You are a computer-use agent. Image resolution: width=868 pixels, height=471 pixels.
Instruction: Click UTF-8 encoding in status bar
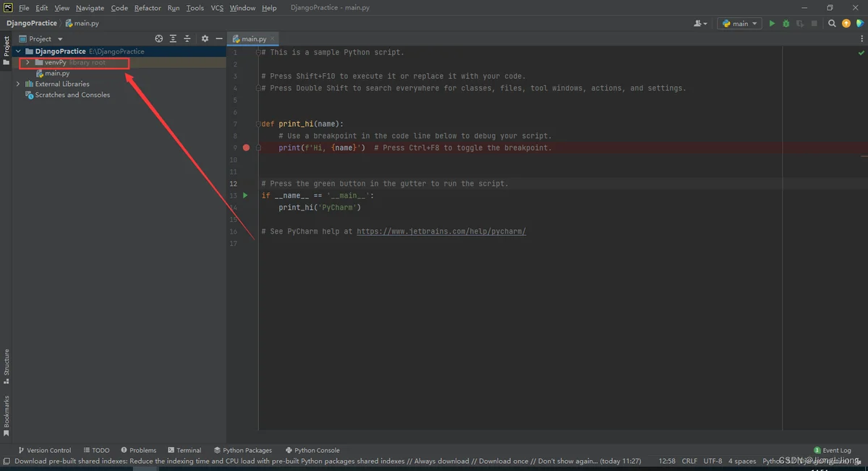[x=712, y=461]
